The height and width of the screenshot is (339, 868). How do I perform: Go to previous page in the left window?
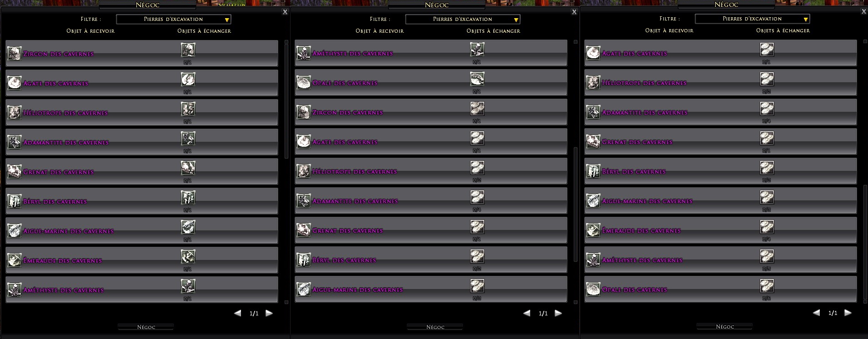click(x=237, y=313)
